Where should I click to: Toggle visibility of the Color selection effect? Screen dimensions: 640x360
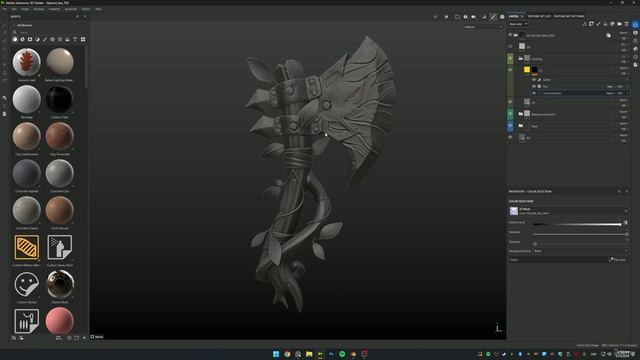click(x=534, y=93)
